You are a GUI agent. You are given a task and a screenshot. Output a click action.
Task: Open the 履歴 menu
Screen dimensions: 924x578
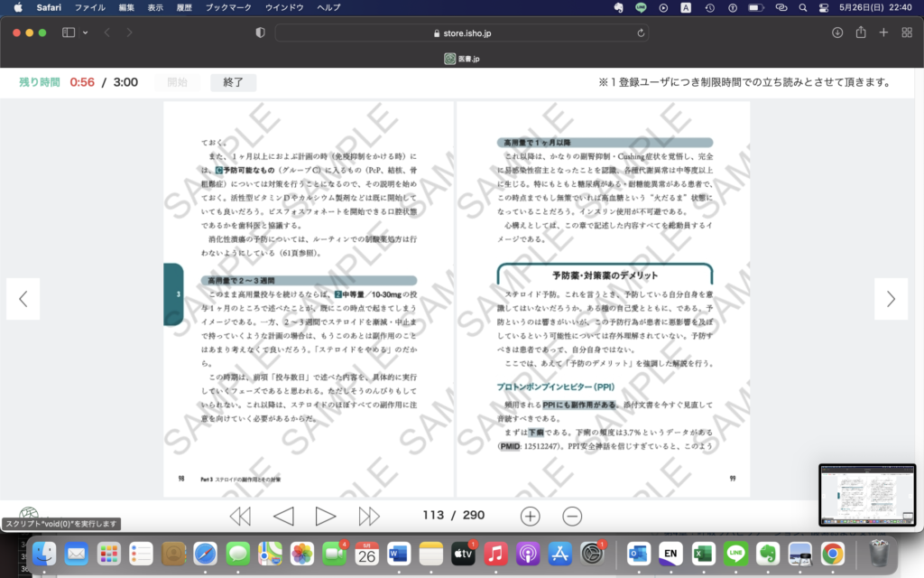183,7
